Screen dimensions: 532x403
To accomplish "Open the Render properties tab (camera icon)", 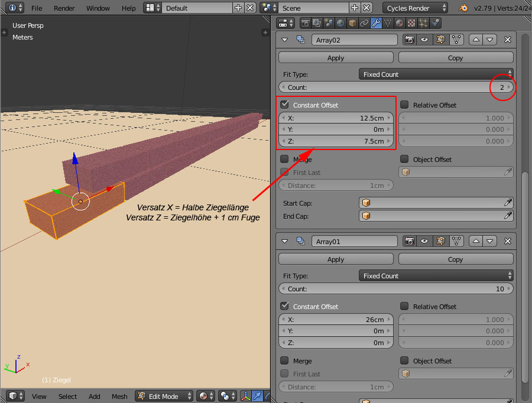I will [x=306, y=23].
